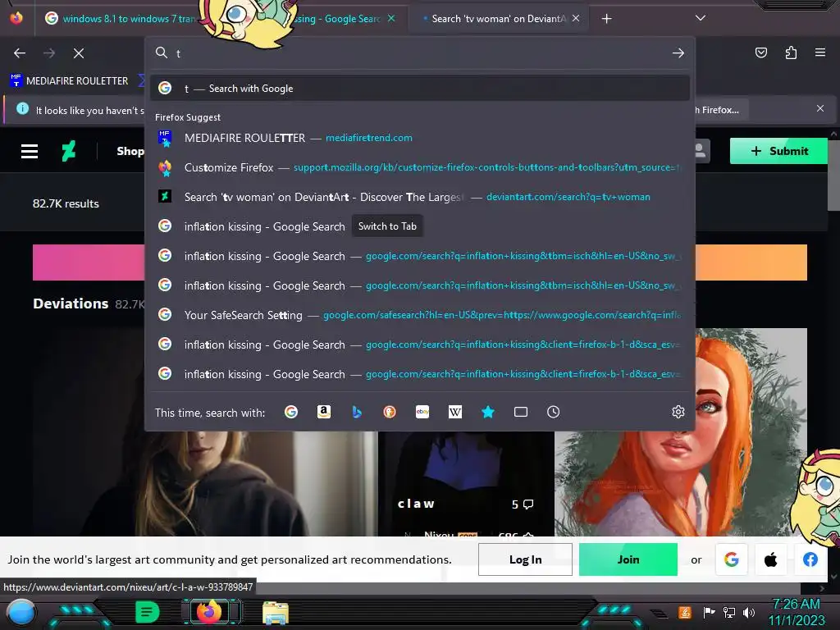Select the Your SafeSearch Setting suggestion
Viewport: 840px width, 630px height.
(420, 315)
